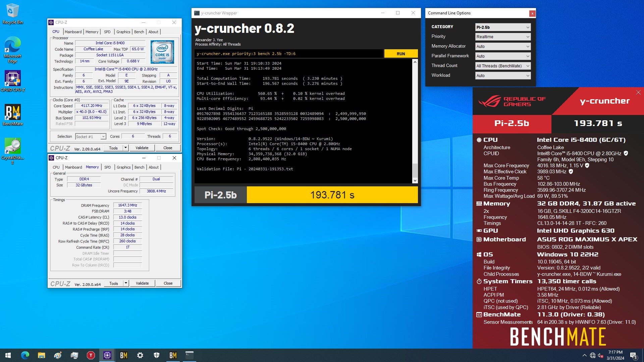Close the BenchMate result overlay panel

638,92
